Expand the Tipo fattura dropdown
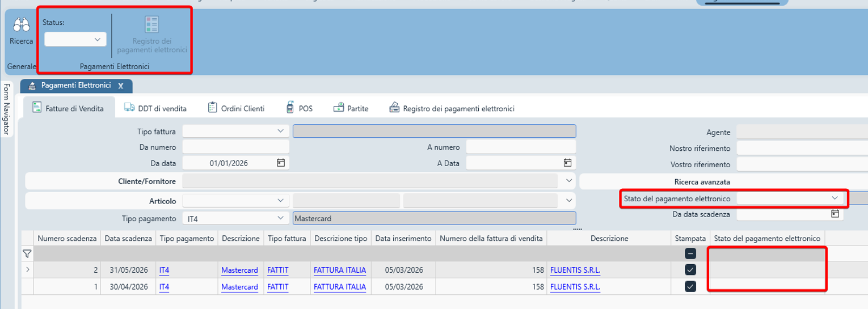The width and height of the screenshot is (868, 309). pos(280,131)
